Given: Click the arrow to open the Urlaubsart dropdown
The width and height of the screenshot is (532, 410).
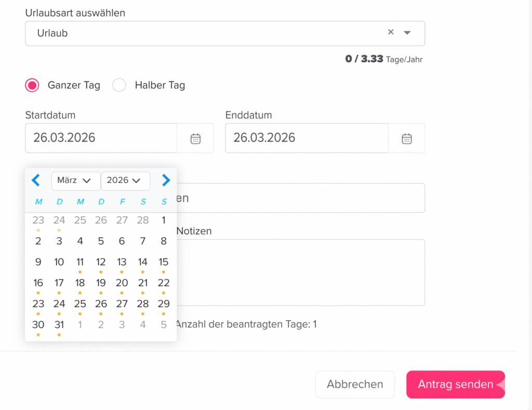Looking at the screenshot, I should (x=408, y=32).
